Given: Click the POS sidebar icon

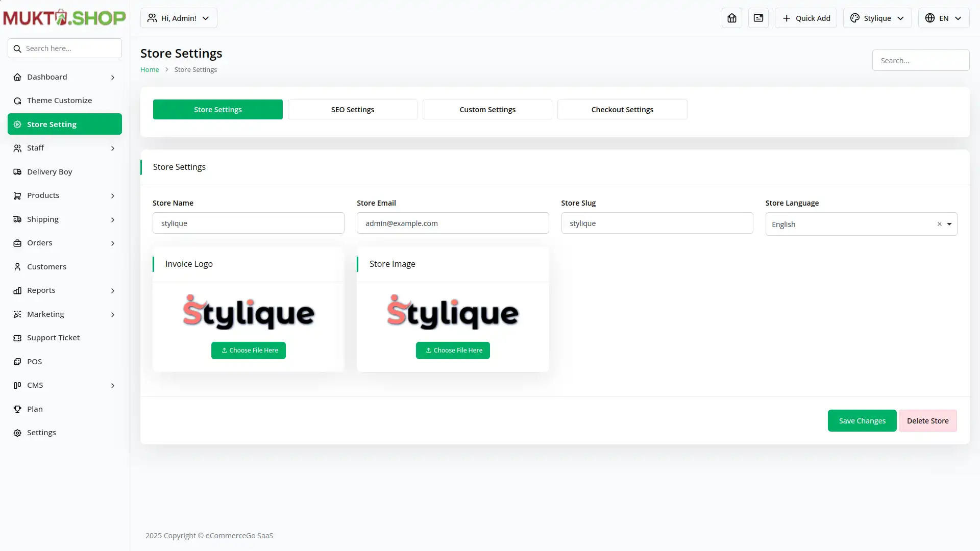Looking at the screenshot, I should pyautogui.click(x=17, y=362).
